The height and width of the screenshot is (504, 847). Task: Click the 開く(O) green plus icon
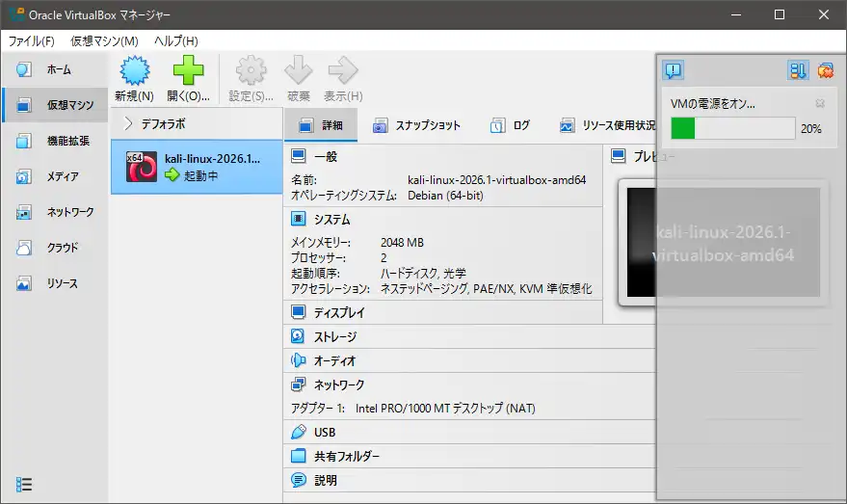(188, 70)
